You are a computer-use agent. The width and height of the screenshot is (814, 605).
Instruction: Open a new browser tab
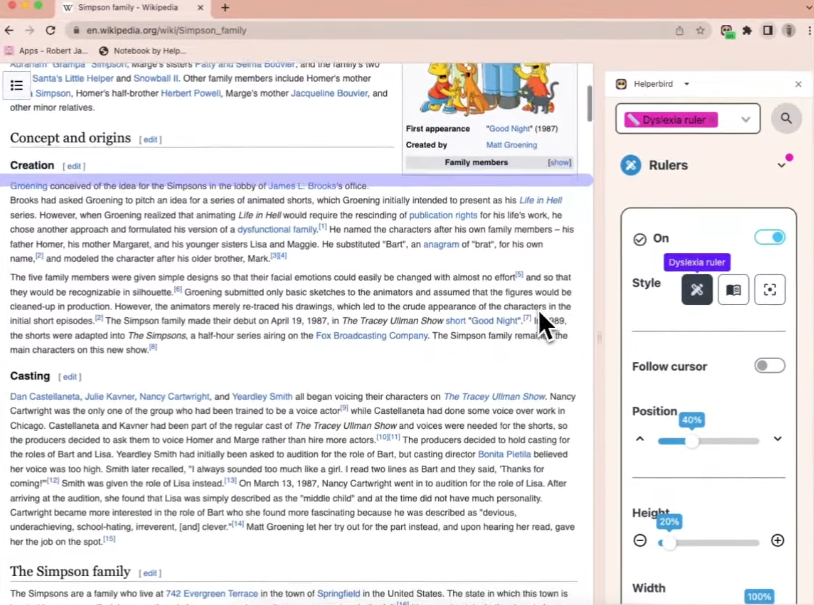coord(225,8)
